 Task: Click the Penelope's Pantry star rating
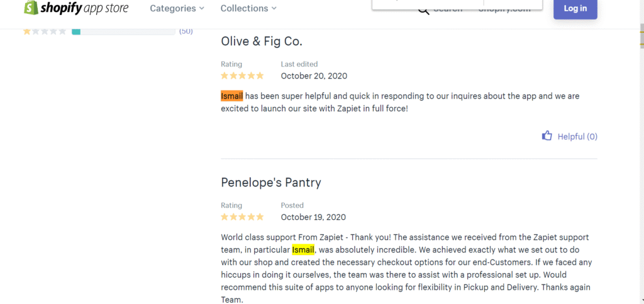242,217
